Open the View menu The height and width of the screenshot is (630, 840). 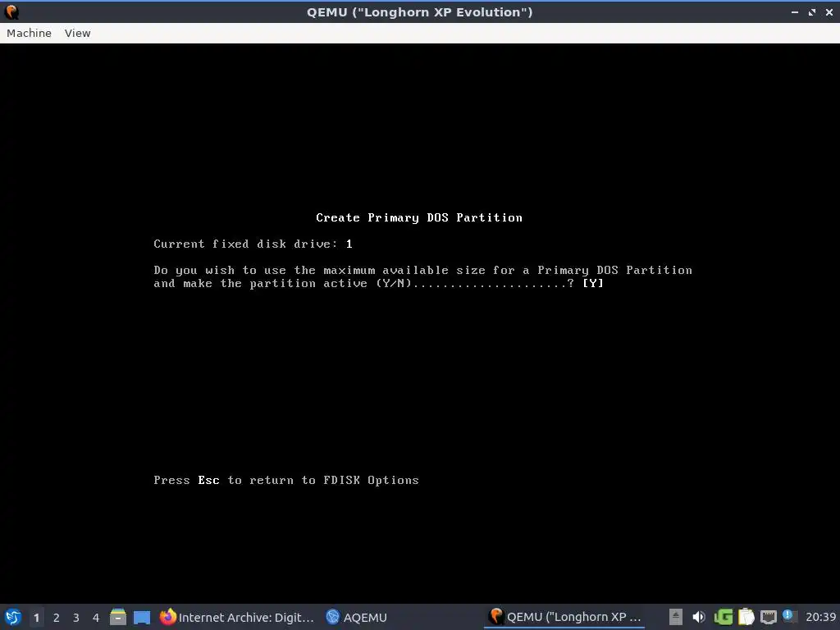pos(78,33)
